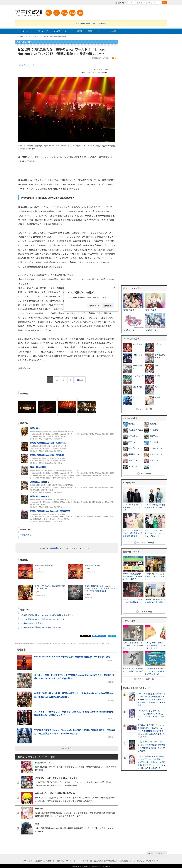This screenshot has height=868, width=182.
Task: Click このページのトップへ link
Action: pos(157,853)
